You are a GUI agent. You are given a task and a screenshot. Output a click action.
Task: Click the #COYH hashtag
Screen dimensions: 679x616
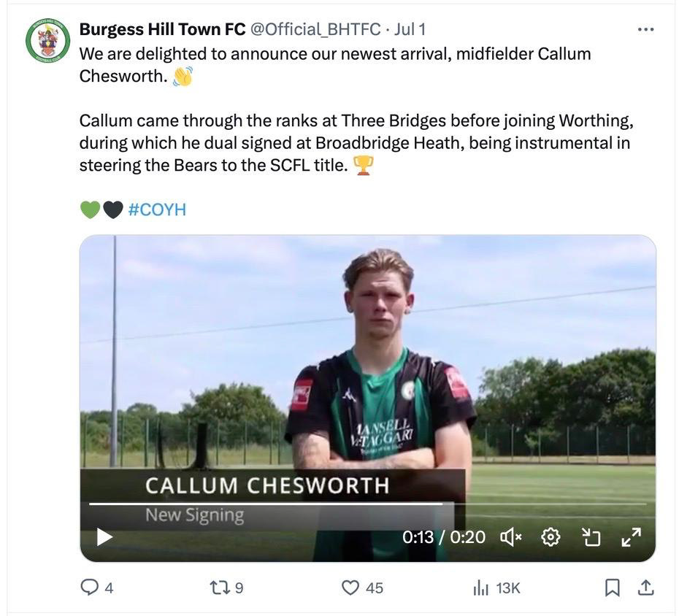click(x=157, y=210)
